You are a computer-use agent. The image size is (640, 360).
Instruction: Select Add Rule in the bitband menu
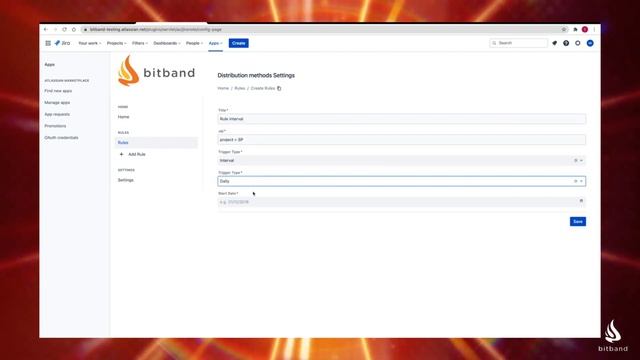(137, 154)
